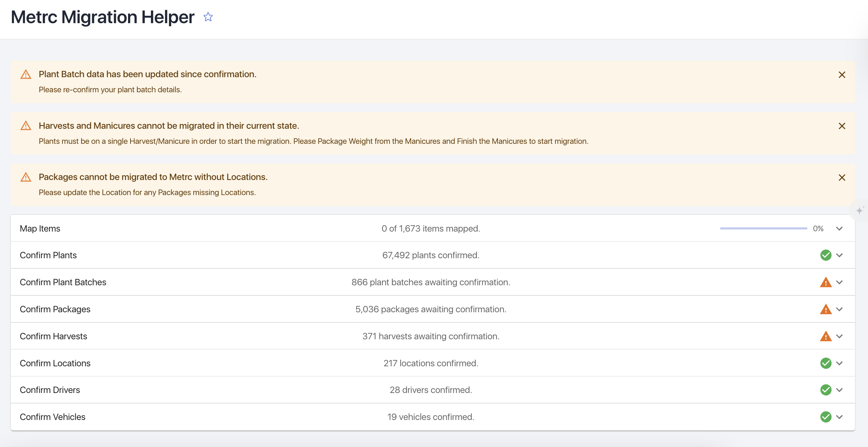
Task: Click the sparkle assistant icon at right edge
Action: (x=859, y=211)
